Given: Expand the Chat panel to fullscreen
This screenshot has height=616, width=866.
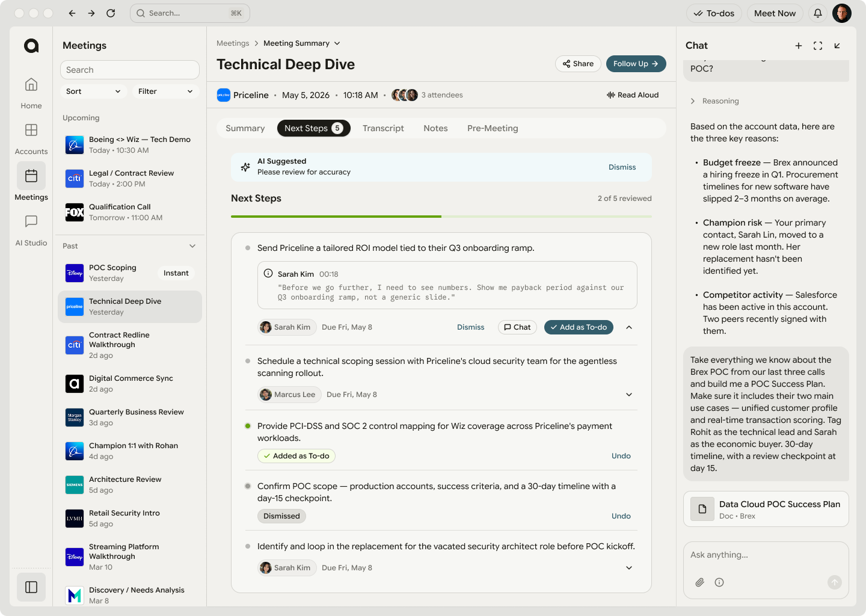Looking at the screenshot, I should [x=818, y=46].
